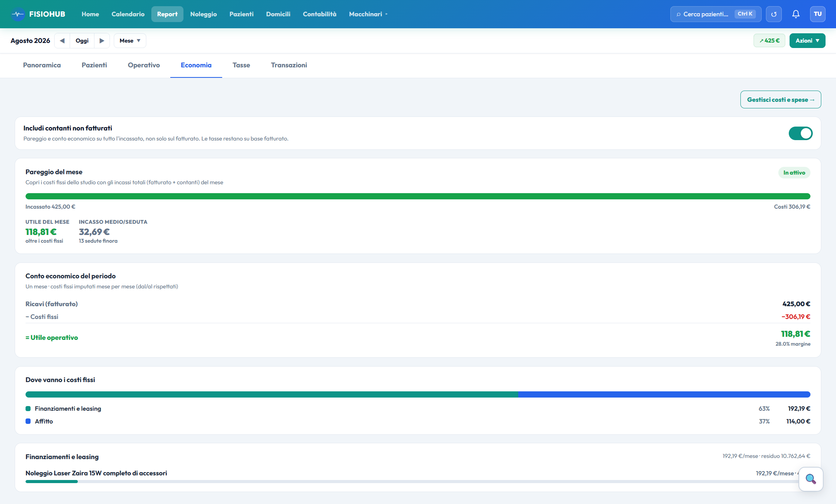Screen dimensions: 836x504
Task: Switch to the Tasse tab
Action: [x=241, y=65]
